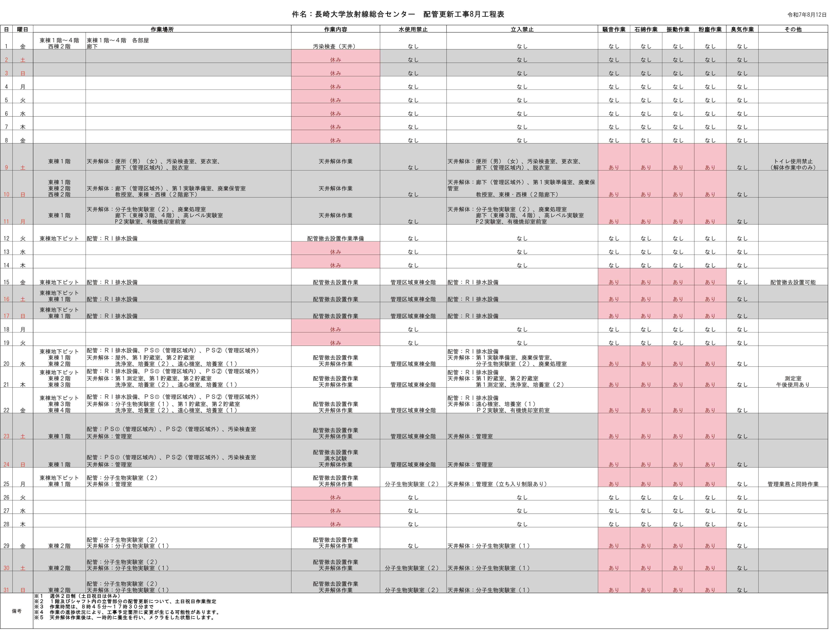
Task: Select 測定室 午後使用あり note on day 21
Action: coord(793,381)
